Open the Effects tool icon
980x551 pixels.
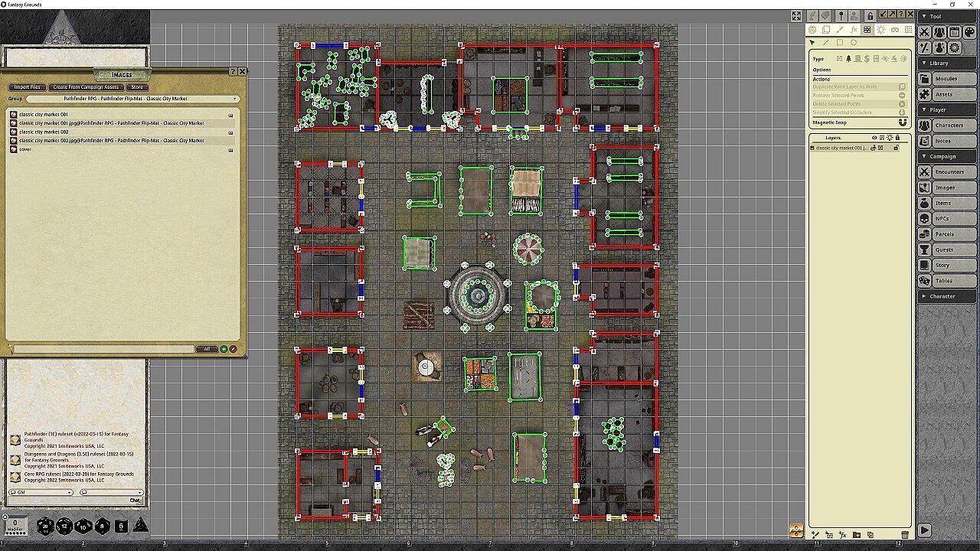(939, 47)
